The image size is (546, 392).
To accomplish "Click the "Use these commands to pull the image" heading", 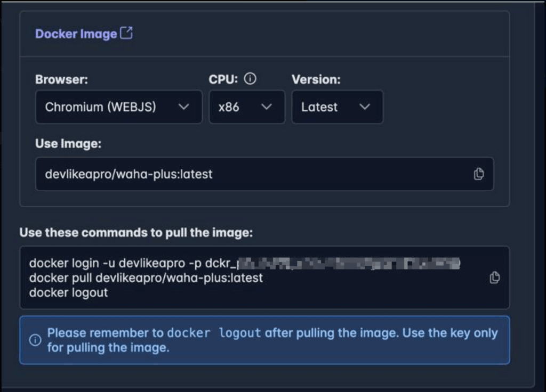I will tap(135, 233).
